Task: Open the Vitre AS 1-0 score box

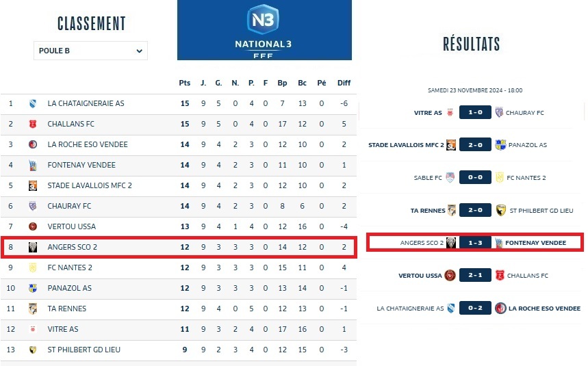Action: pos(475,112)
